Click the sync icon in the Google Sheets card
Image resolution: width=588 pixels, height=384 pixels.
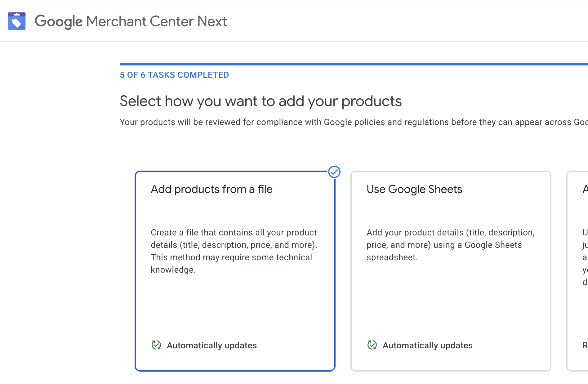(372, 345)
